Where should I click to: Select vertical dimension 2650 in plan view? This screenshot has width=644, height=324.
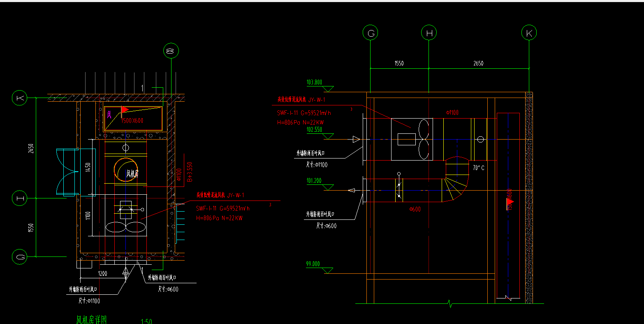tap(31, 148)
